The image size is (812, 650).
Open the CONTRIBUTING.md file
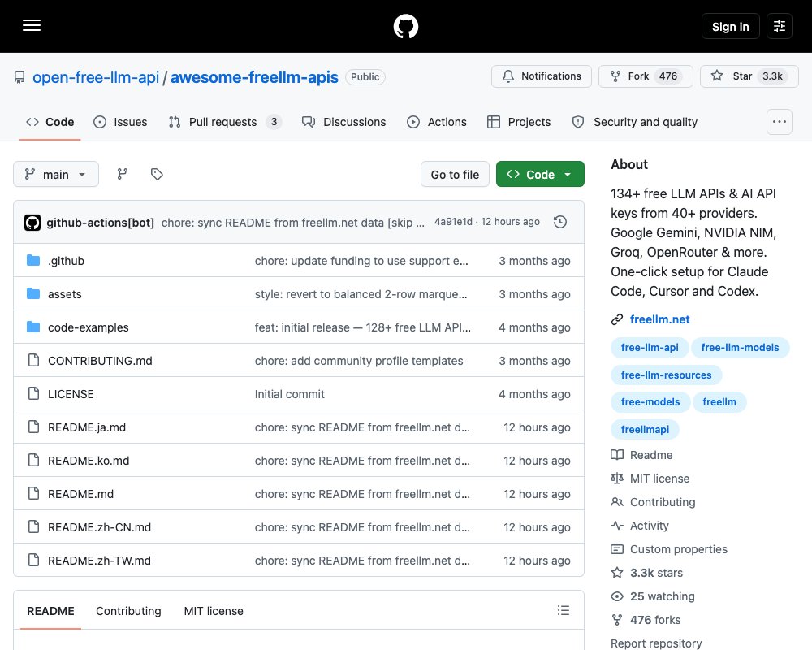click(x=100, y=361)
